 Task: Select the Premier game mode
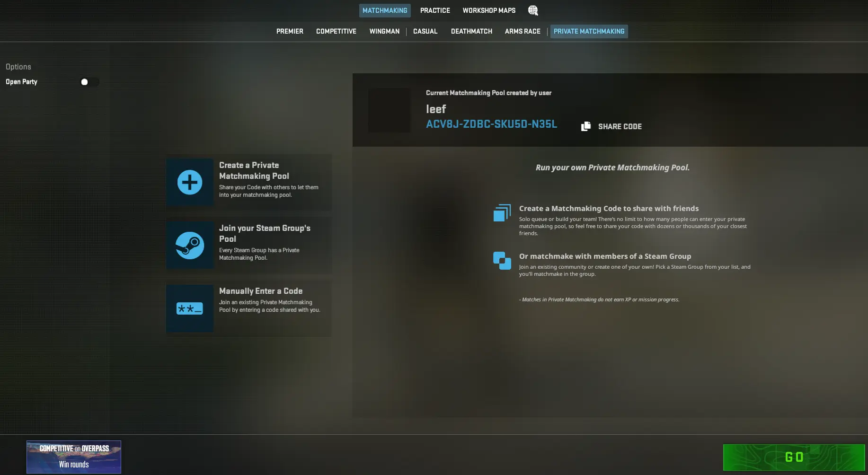coord(290,31)
